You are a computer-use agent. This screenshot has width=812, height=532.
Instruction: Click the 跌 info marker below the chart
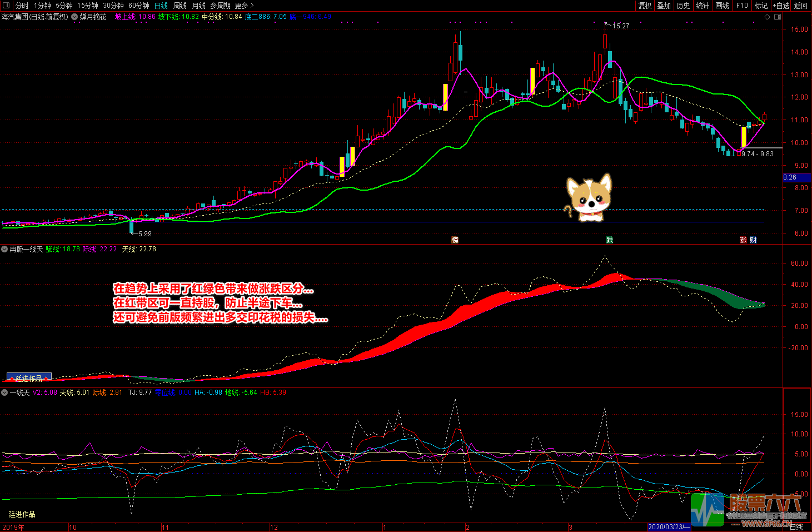[x=610, y=240]
